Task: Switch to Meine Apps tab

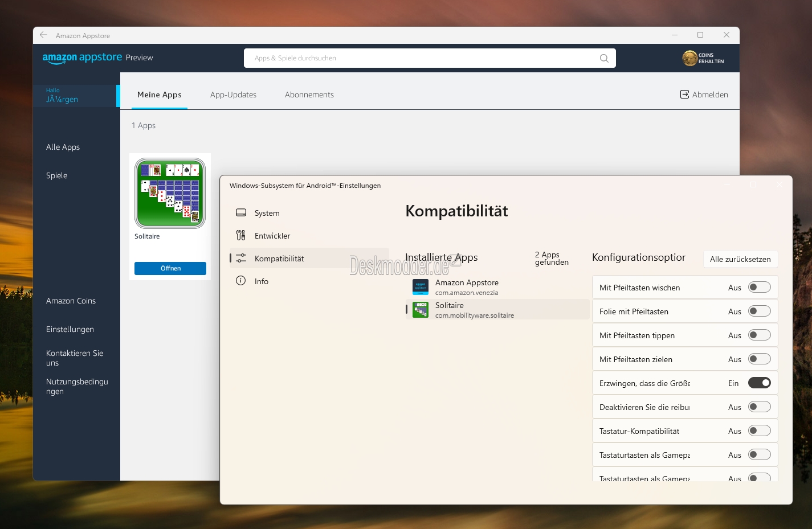Action: pos(160,95)
